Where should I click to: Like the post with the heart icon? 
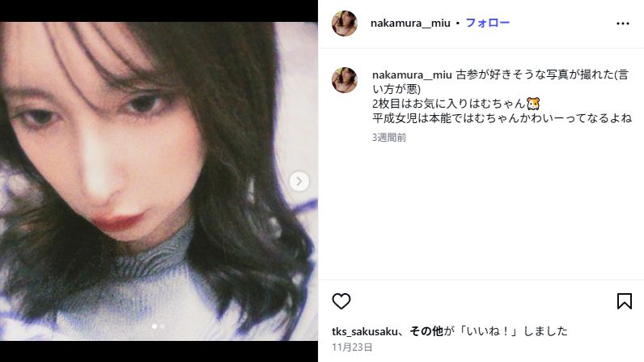tap(341, 301)
